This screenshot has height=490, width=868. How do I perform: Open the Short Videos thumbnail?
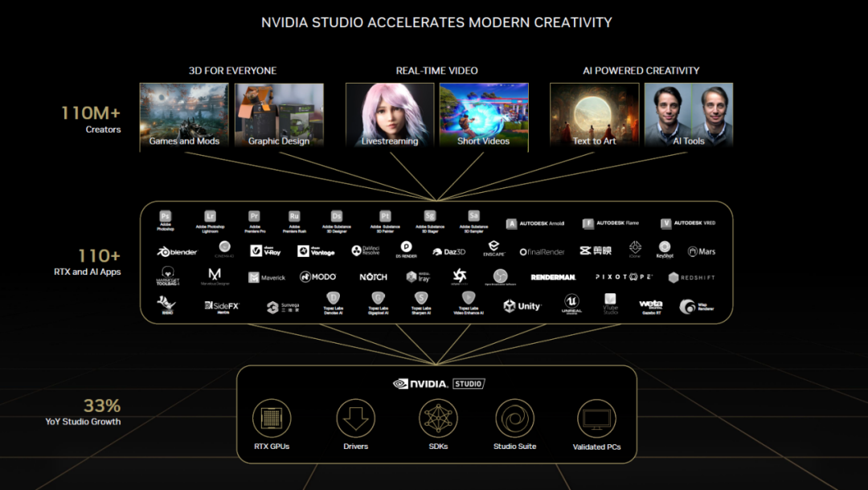click(x=484, y=115)
